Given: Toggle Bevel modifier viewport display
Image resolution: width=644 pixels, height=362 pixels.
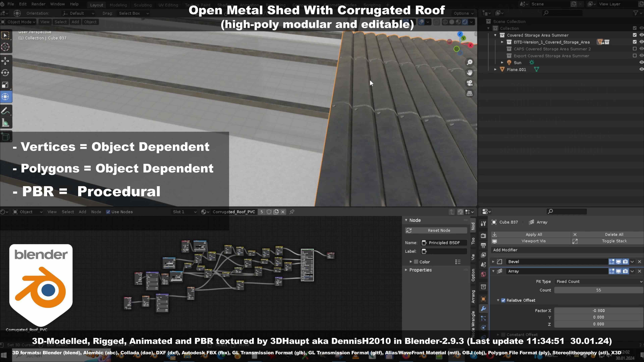Looking at the screenshot, I should (x=618, y=262).
